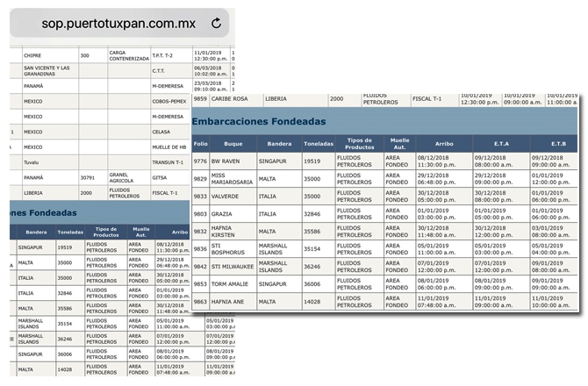Select the ship name 'STI BOSPHORUS'
The height and width of the screenshot is (386, 588).
click(x=228, y=249)
